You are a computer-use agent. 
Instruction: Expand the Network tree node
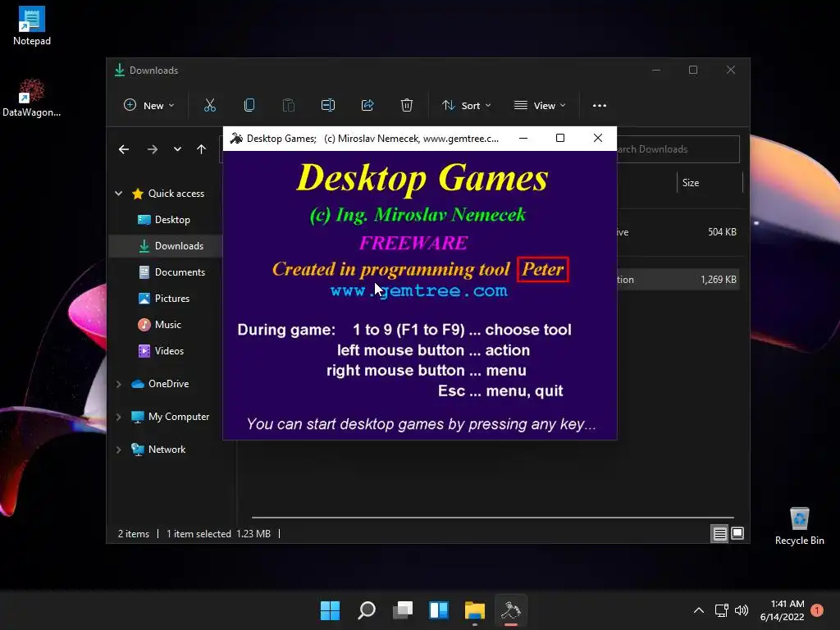point(119,450)
